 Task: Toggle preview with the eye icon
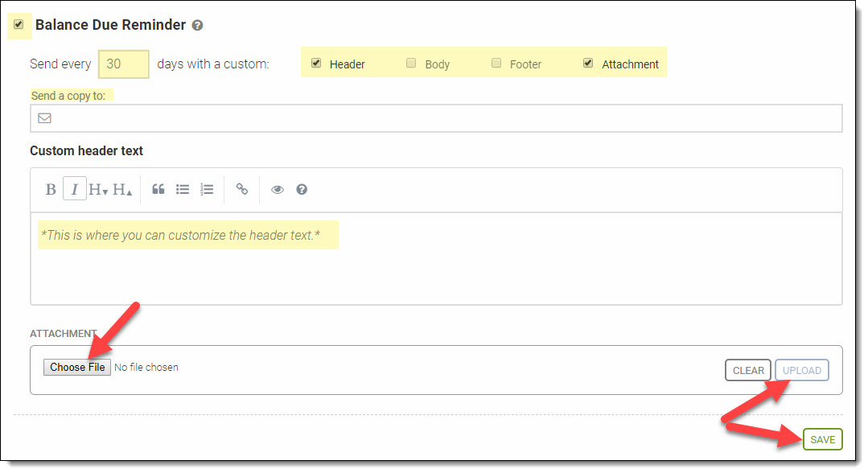(x=278, y=190)
